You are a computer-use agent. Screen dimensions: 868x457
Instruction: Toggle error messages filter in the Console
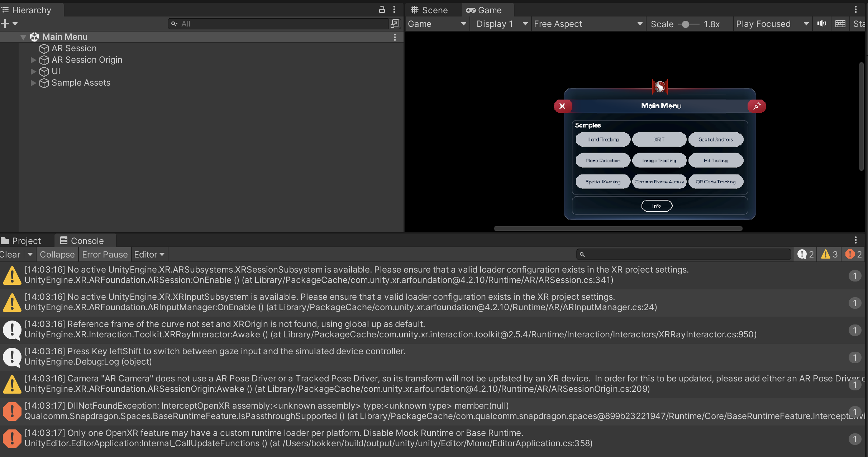pos(854,254)
